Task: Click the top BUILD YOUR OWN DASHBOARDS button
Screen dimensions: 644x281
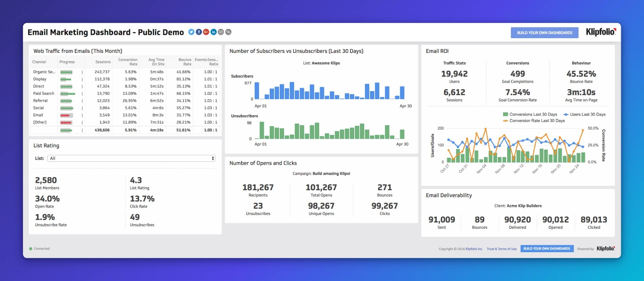Action: tap(544, 32)
